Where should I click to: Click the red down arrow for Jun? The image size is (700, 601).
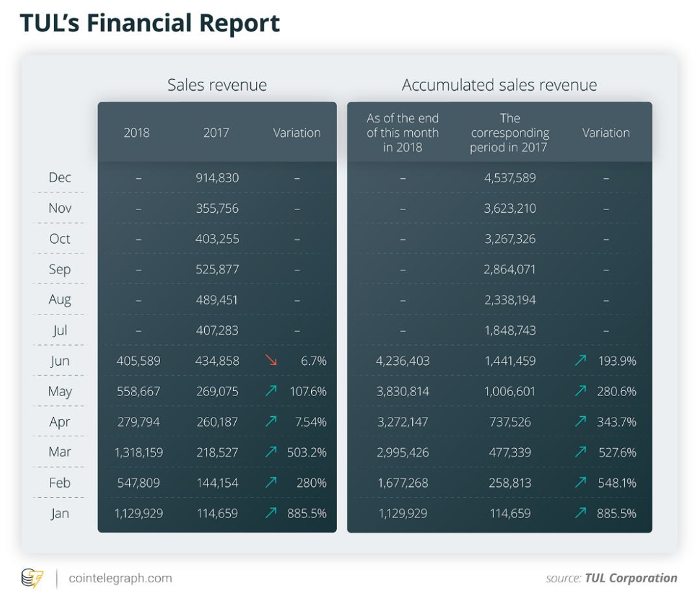(x=271, y=360)
